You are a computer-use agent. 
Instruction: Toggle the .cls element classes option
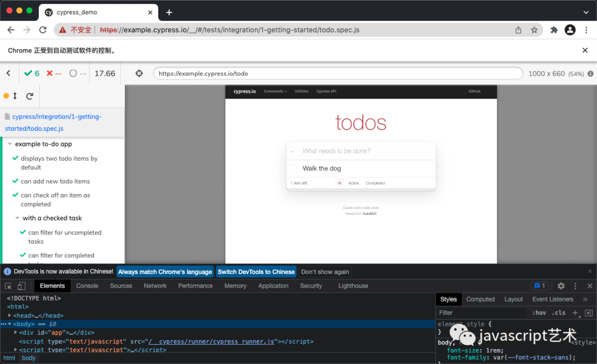click(x=559, y=313)
